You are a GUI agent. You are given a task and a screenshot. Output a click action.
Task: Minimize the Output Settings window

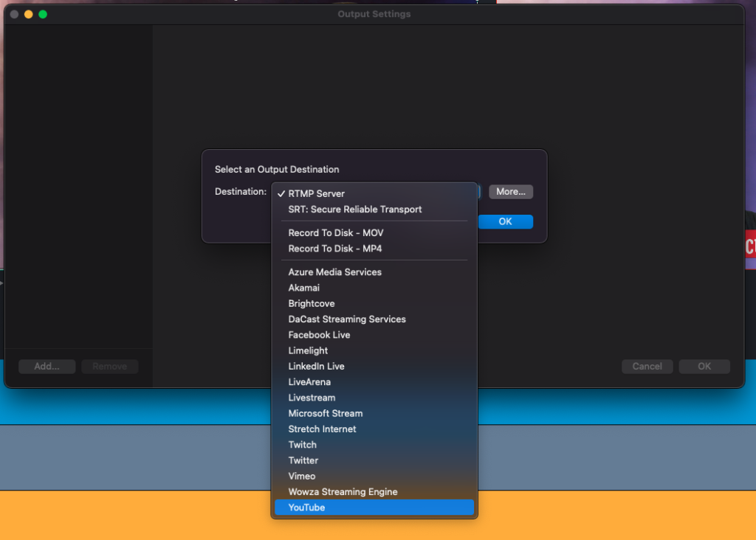[29, 15]
